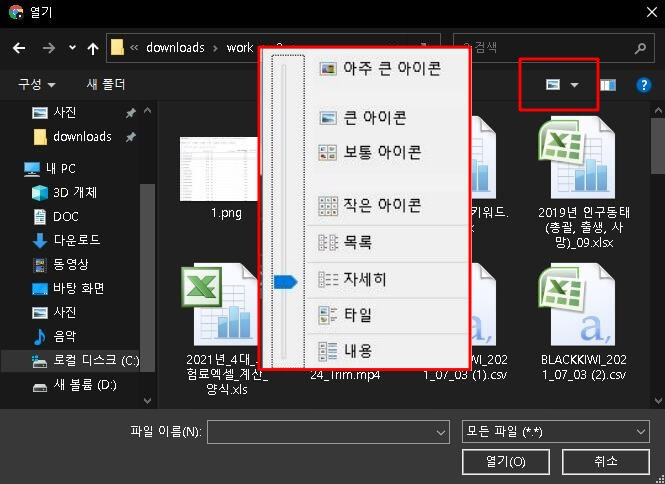File list scroll down arrow
665x484 pixels.
658,400
